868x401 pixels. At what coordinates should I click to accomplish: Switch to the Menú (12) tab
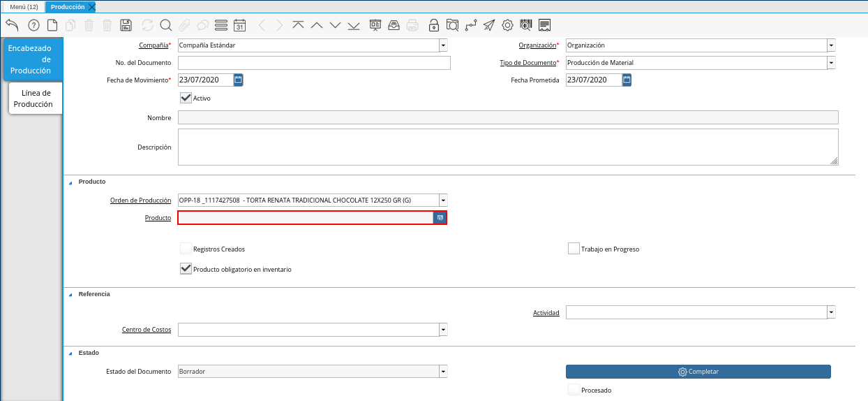click(24, 6)
